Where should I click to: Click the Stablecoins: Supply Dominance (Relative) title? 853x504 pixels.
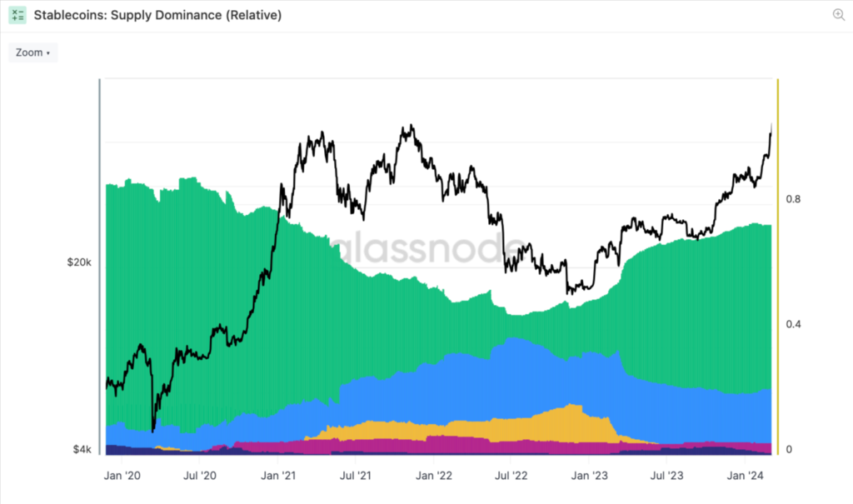pos(157,15)
